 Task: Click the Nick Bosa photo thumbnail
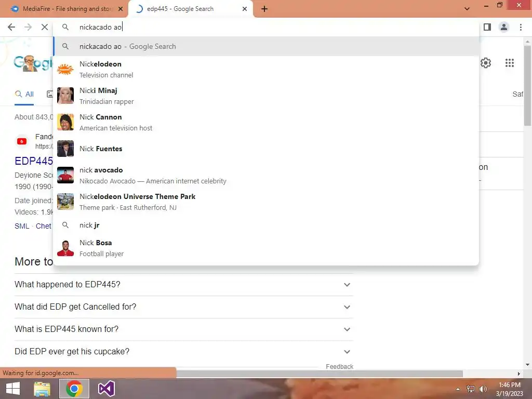(65, 248)
